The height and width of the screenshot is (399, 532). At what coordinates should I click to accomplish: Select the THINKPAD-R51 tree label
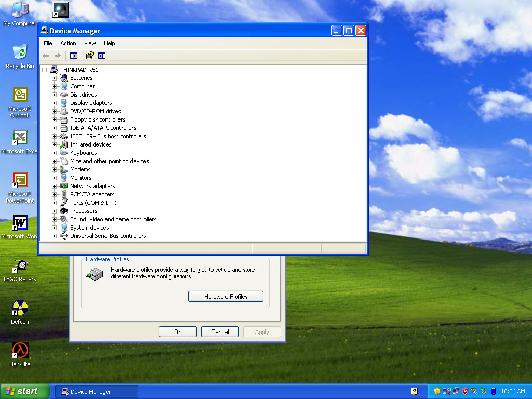click(79, 70)
